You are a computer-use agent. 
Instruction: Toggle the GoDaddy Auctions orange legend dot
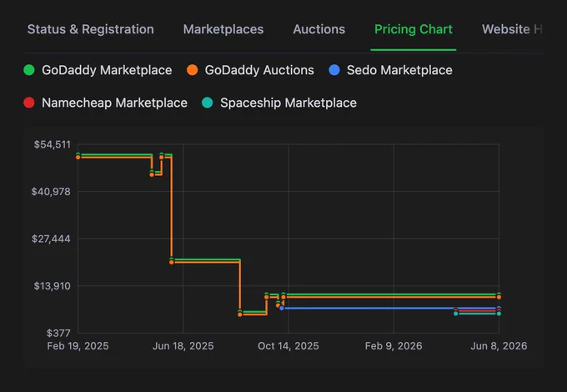coord(193,70)
